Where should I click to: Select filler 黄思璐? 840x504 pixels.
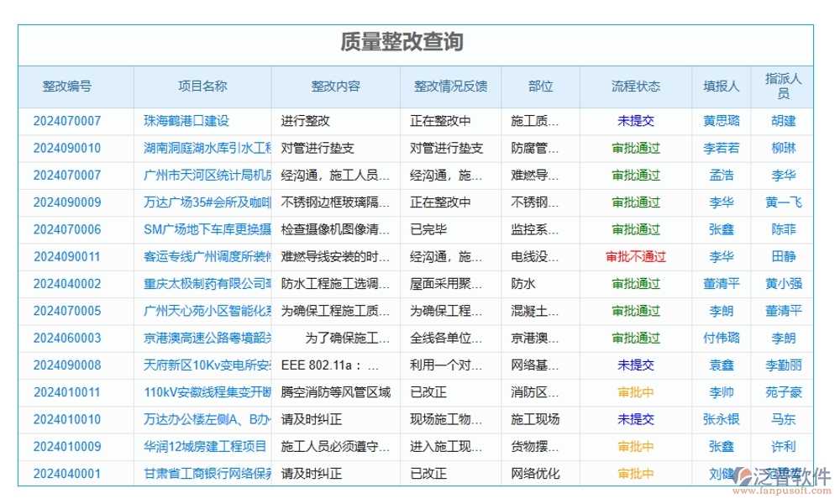722,120
